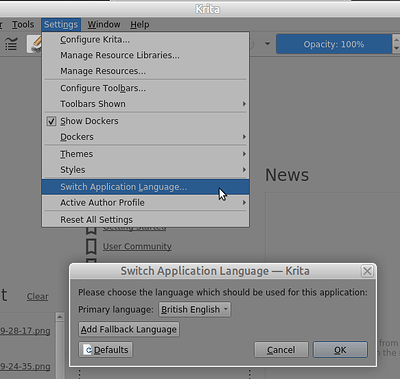The image size is (400, 379).
Task: Select Manage Resources... menu entry
Action: pyautogui.click(x=146, y=71)
